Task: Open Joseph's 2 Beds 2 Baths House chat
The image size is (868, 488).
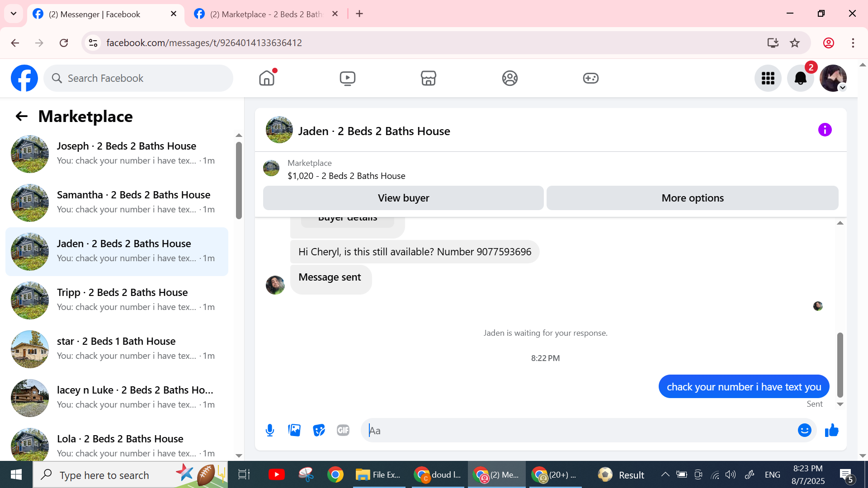Action: (117, 154)
